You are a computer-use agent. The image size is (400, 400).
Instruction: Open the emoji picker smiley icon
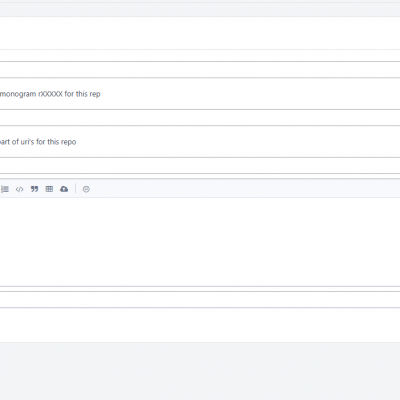[86, 189]
